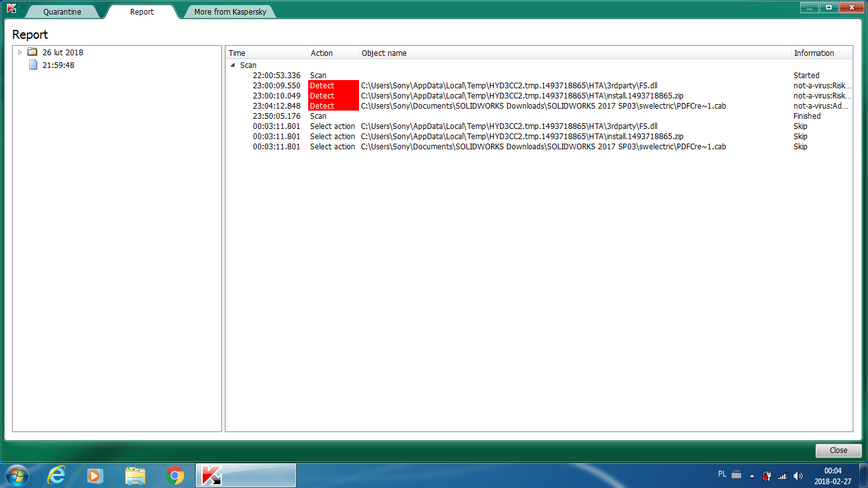Click the Started status text
Image resolution: width=868 pixels, height=488 pixels.
coord(806,75)
